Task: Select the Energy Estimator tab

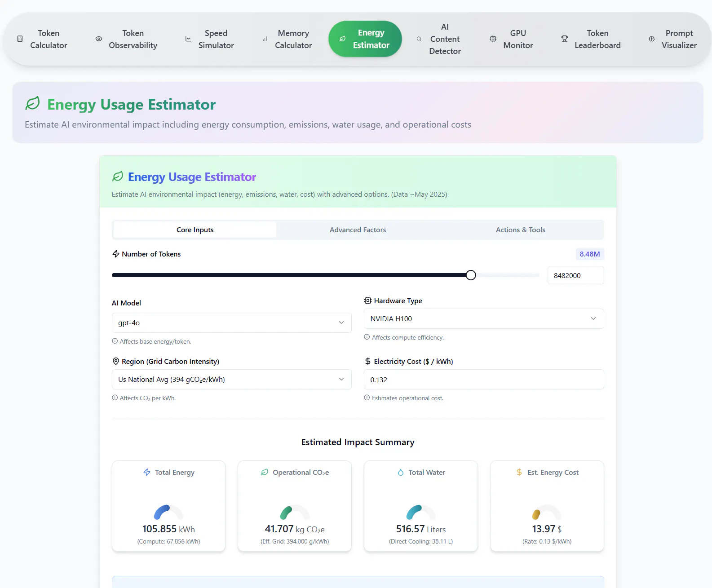Action: pos(365,39)
